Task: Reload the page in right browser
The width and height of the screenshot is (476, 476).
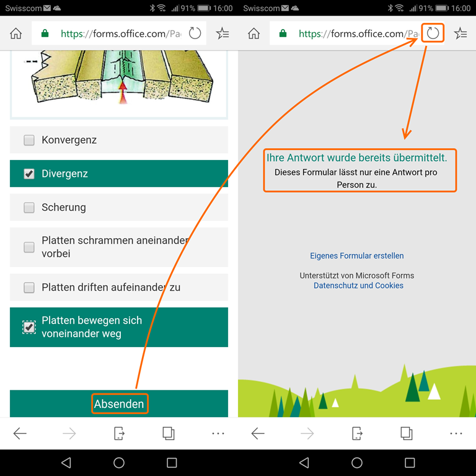Action: 433,33
